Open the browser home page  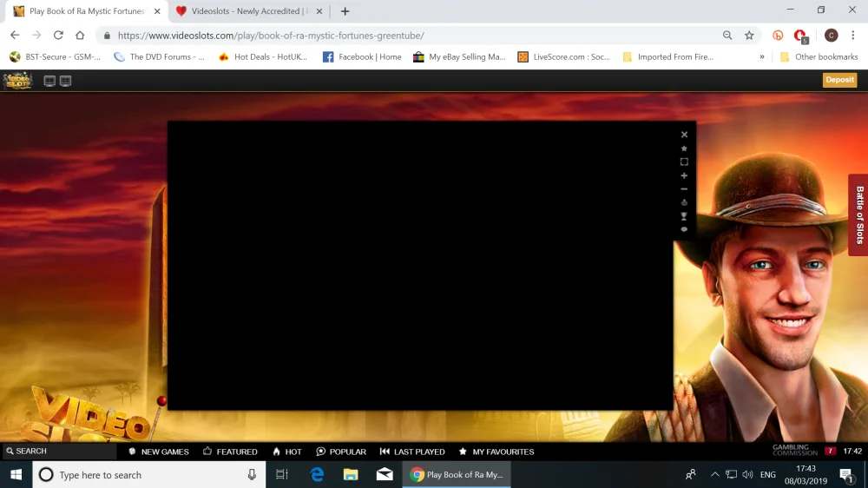[x=80, y=35]
